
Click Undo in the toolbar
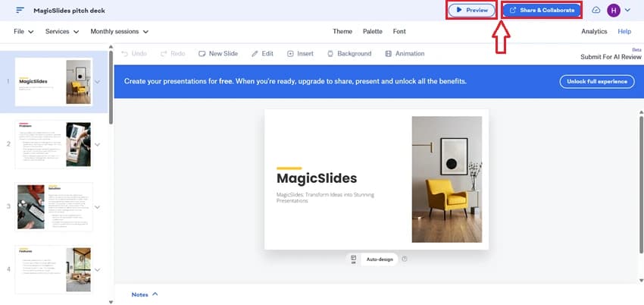(134, 53)
